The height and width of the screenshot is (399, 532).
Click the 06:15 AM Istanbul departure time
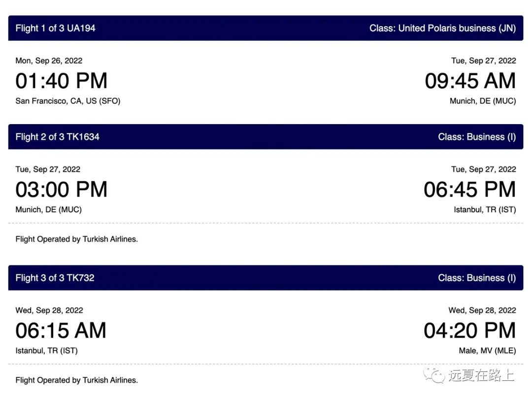tap(61, 331)
